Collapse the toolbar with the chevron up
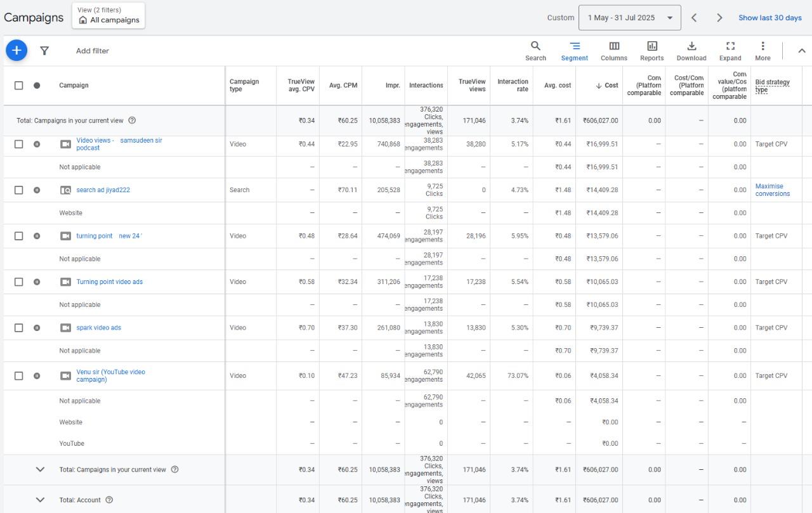Screen dimensions: 812x513 point(801,51)
